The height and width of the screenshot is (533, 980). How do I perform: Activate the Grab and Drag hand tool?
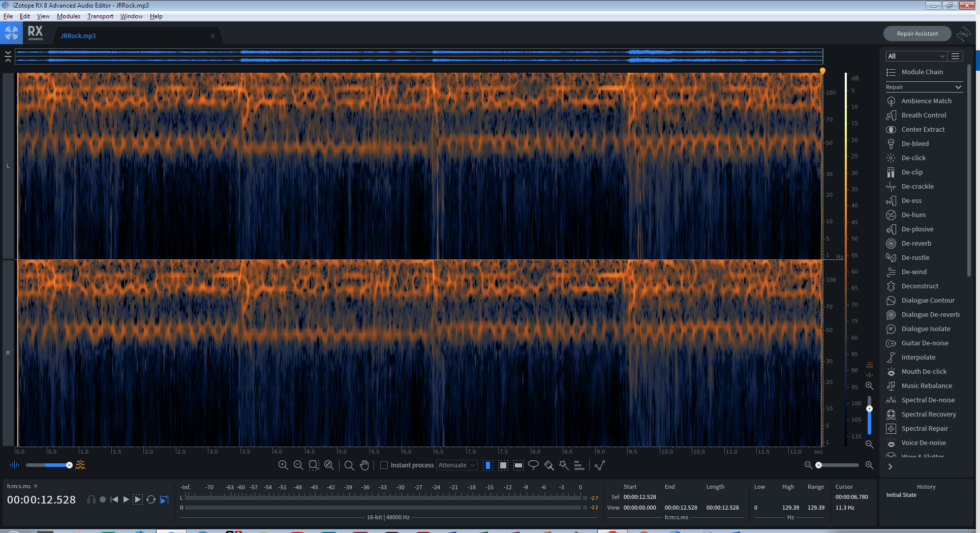tap(364, 465)
